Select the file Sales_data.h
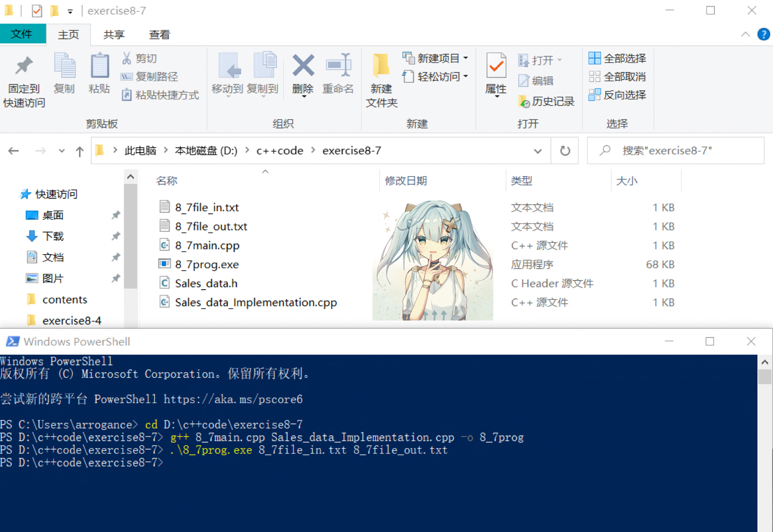 point(206,283)
